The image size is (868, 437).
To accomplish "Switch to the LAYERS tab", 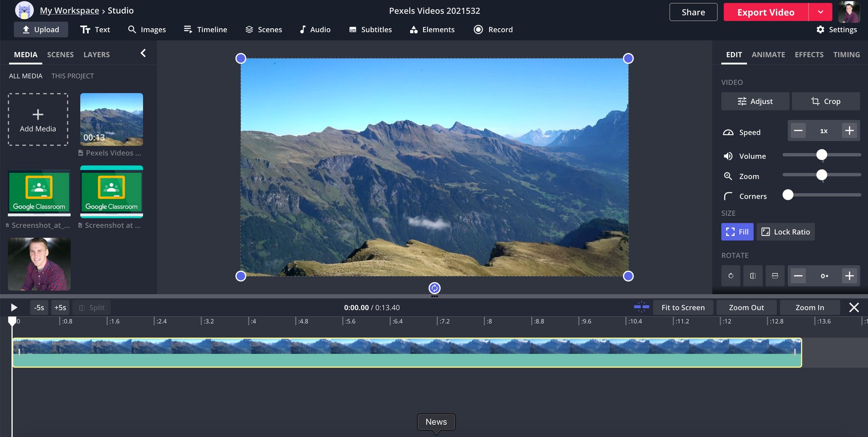I will (96, 55).
